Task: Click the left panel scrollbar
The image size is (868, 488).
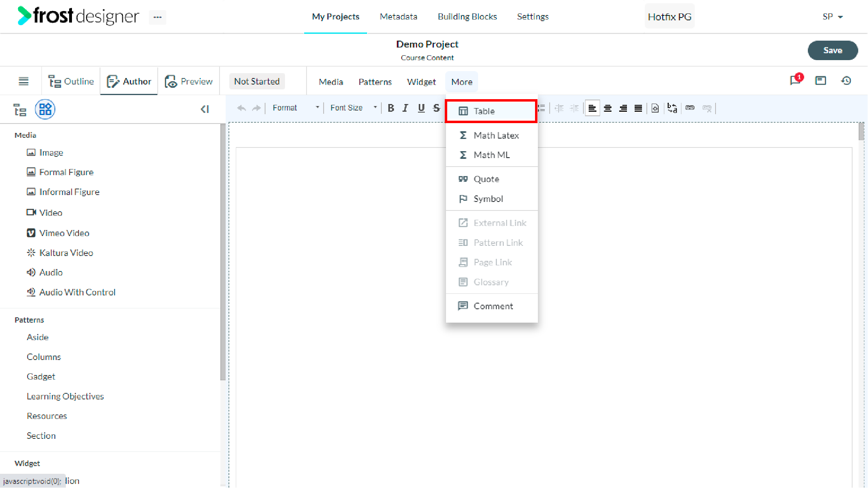Action: [223, 252]
